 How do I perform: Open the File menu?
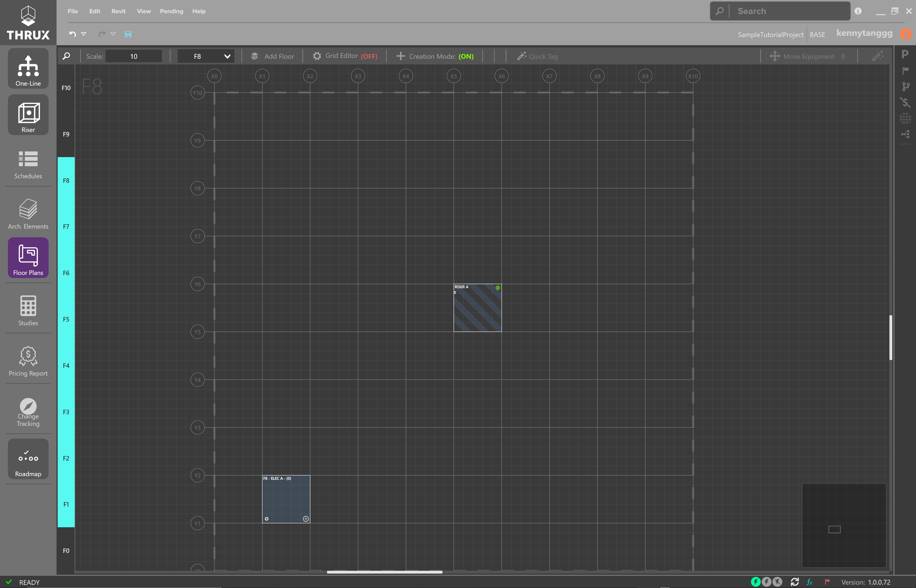click(x=73, y=11)
